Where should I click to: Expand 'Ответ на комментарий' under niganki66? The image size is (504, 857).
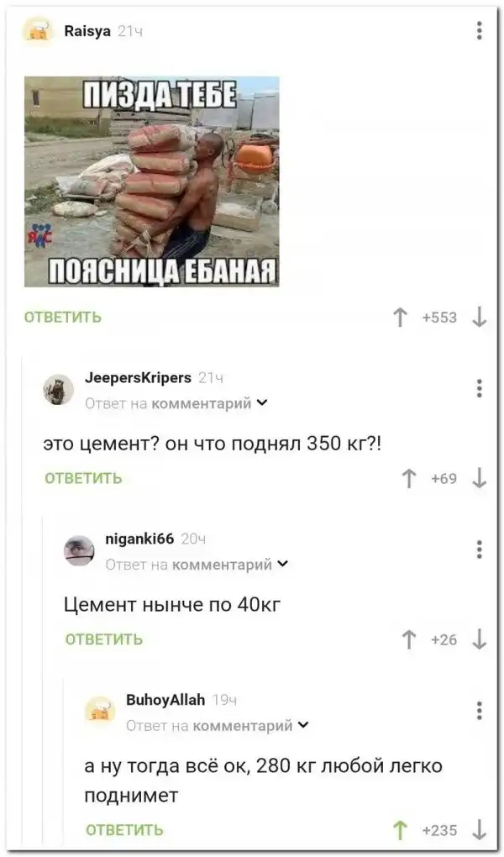pyautogui.click(x=197, y=564)
